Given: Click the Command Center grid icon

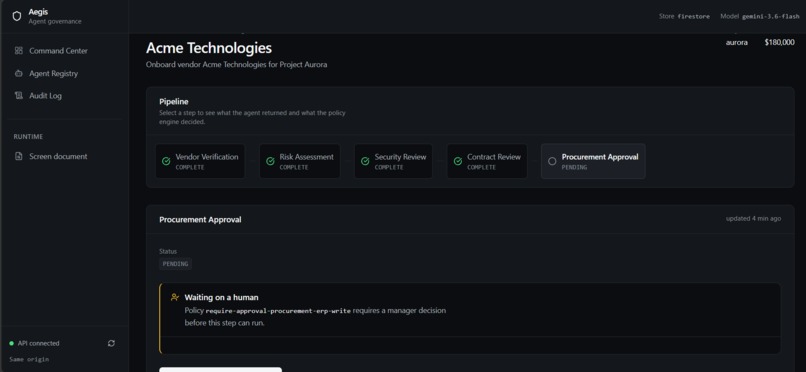Looking at the screenshot, I should (x=19, y=51).
